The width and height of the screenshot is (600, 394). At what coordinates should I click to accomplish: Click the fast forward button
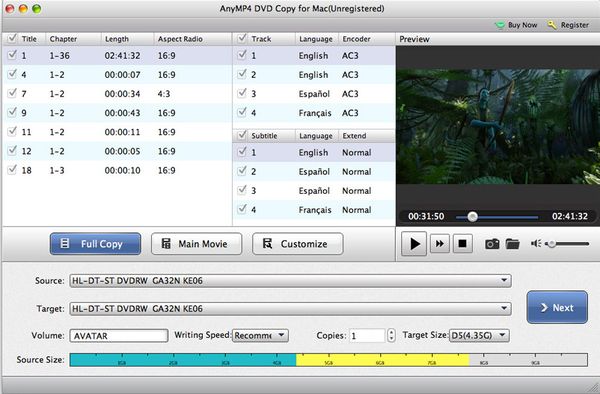pos(440,244)
